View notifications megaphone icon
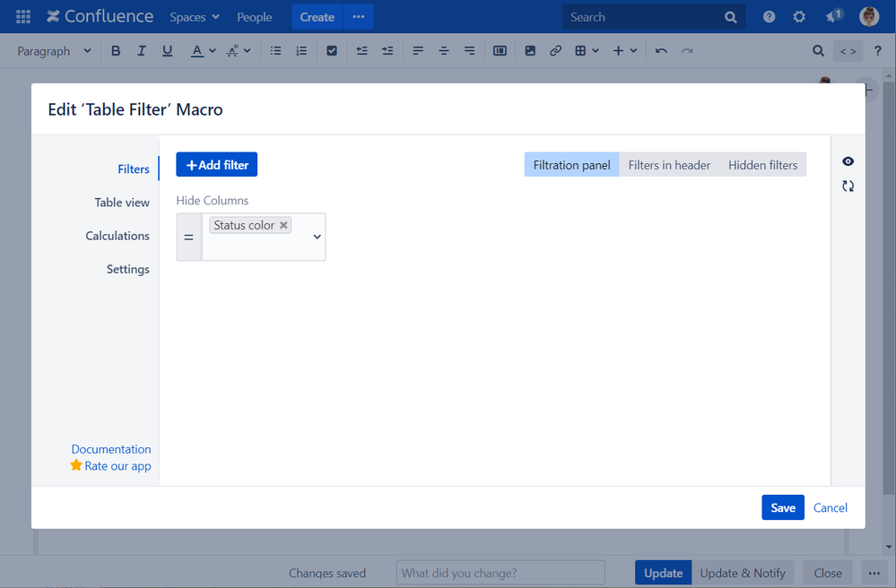 click(x=833, y=16)
